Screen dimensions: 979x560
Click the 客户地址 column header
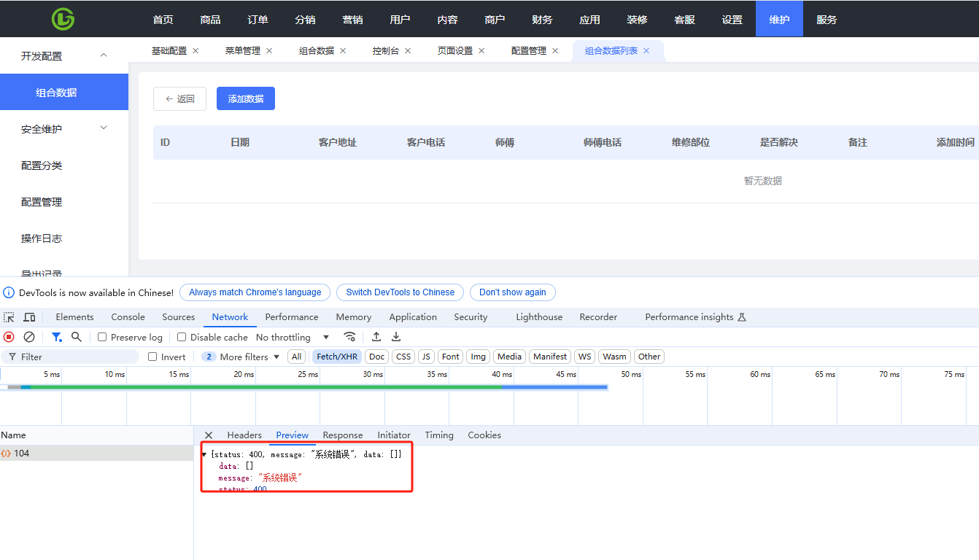click(x=338, y=142)
